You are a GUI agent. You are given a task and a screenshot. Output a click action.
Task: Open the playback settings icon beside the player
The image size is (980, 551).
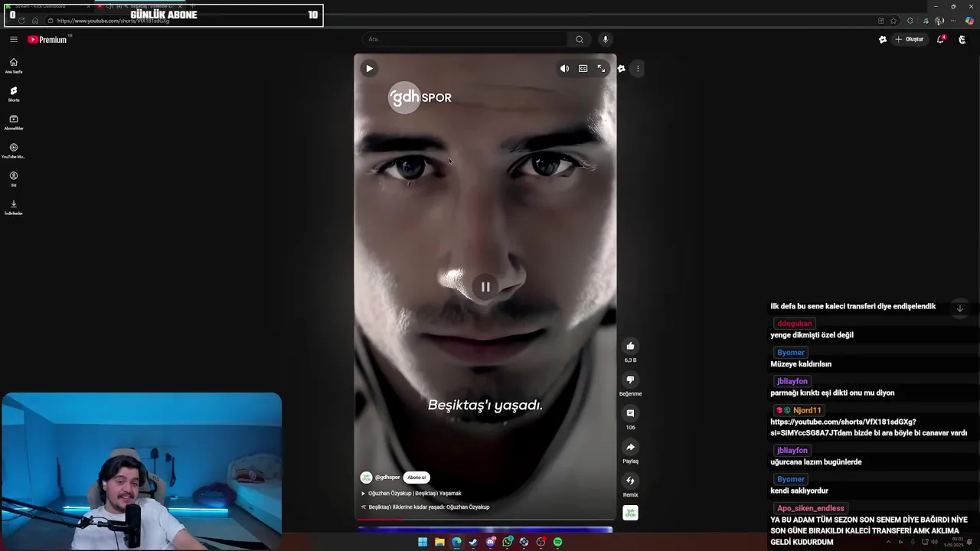pos(621,68)
